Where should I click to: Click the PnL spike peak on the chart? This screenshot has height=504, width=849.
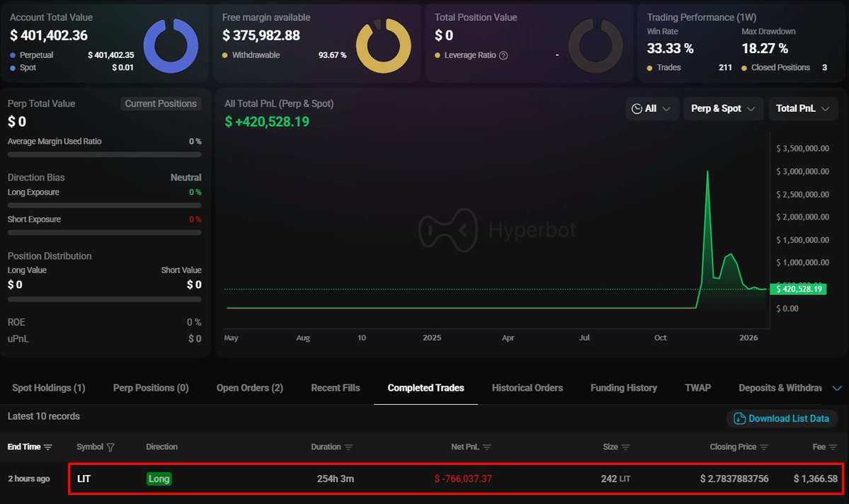pyautogui.click(x=707, y=172)
